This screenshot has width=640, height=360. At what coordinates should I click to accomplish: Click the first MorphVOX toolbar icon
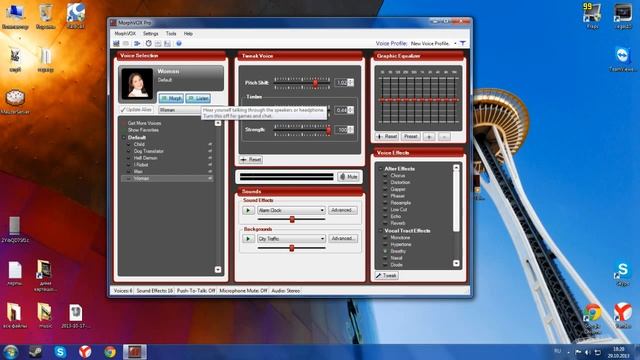[116, 43]
